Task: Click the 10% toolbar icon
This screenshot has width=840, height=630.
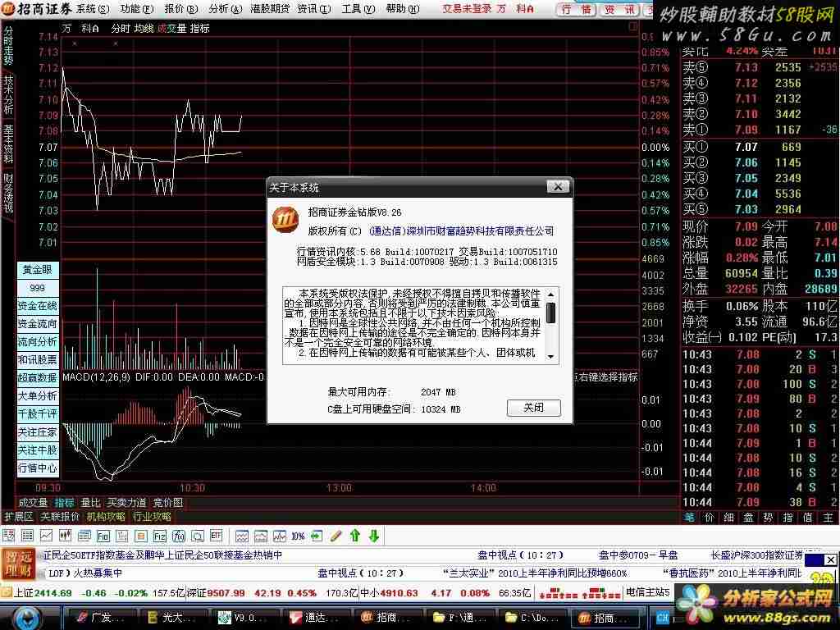Action: (x=298, y=535)
